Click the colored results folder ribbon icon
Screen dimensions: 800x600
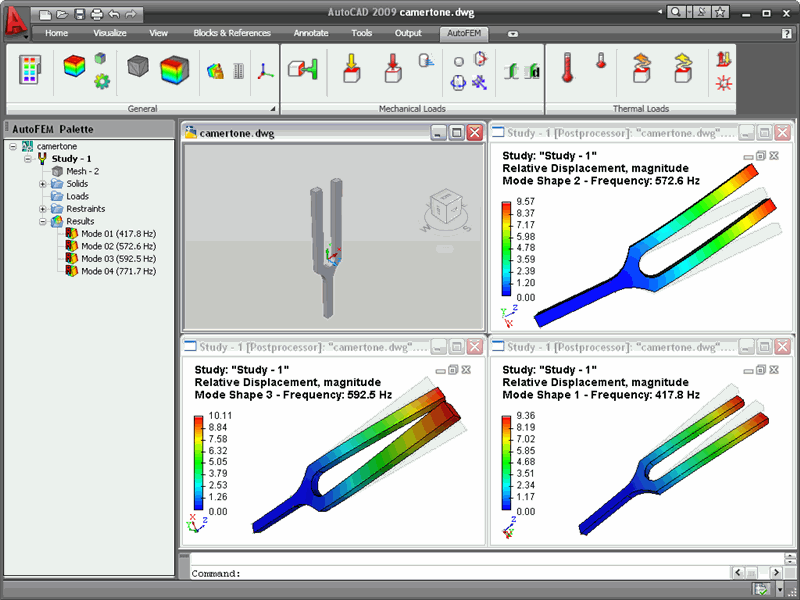(215, 71)
